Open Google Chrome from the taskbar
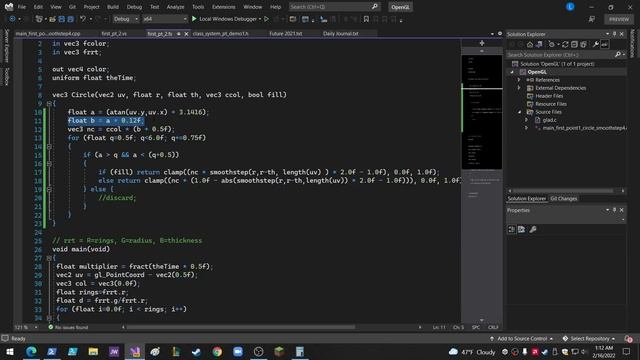The image size is (640, 360). pyautogui.click(x=217, y=351)
